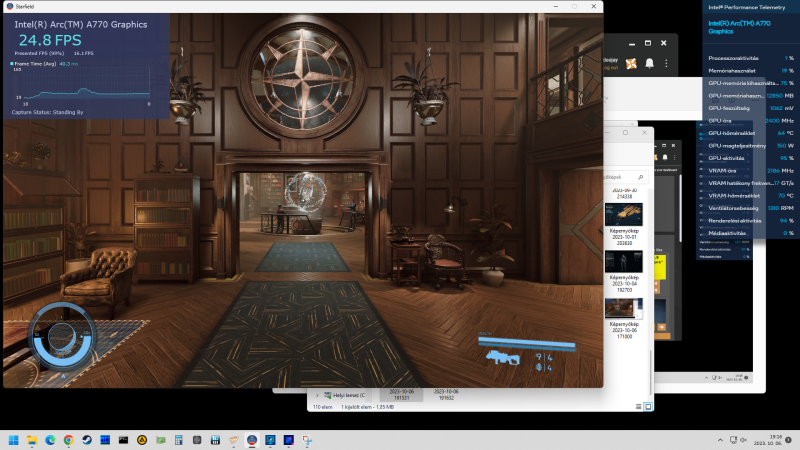Click the in-game health bar
The height and width of the screenshot is (450, 800).
point(527,342)
